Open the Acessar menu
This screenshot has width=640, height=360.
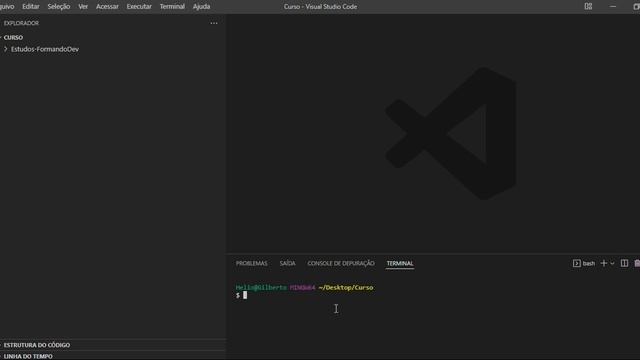point(107,7)
